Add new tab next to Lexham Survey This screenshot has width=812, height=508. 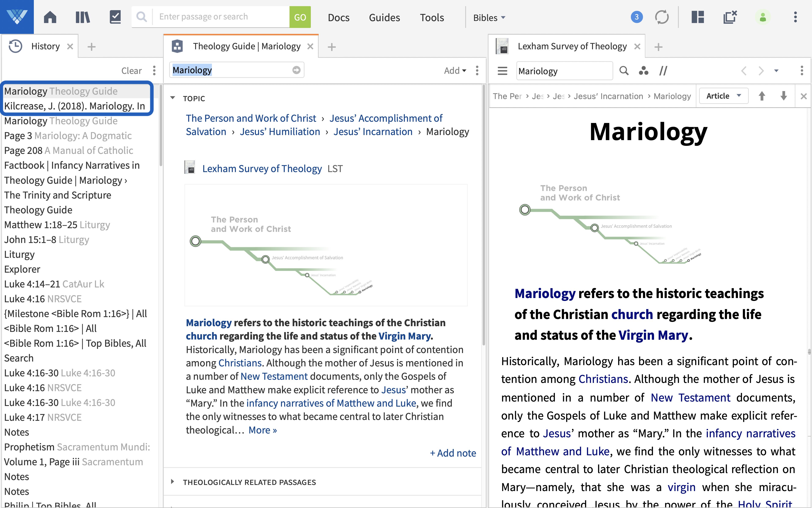tap(658, 47)
